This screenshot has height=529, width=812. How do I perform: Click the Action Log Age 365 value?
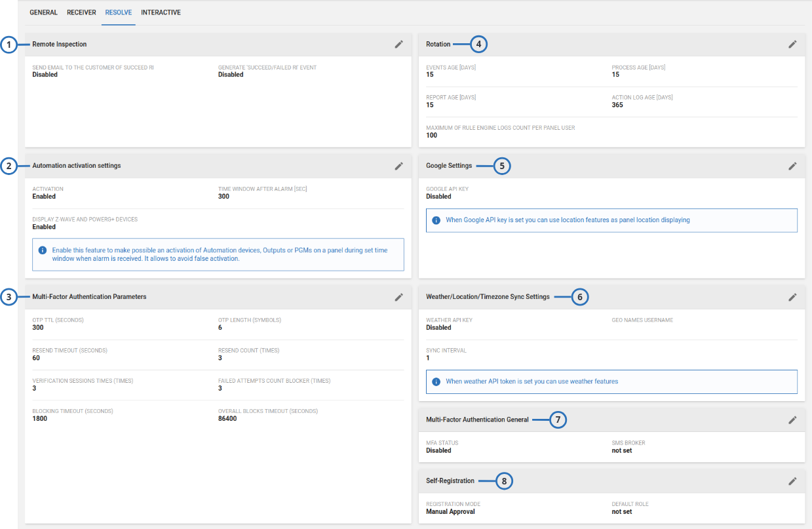pyautogui.click(x=617, y=105)
